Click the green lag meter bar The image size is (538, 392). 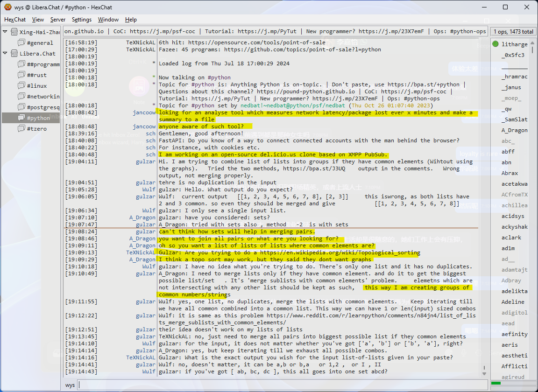click(496, 383)
